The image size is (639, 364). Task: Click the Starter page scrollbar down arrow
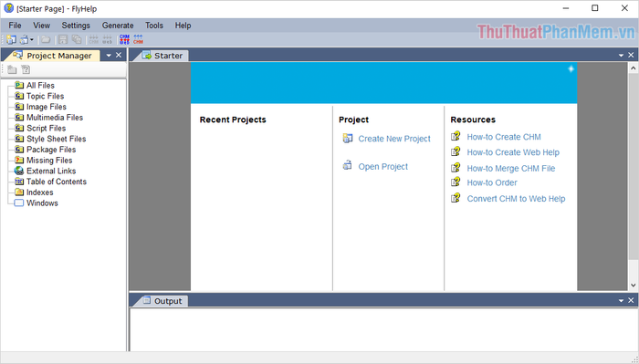633,285
